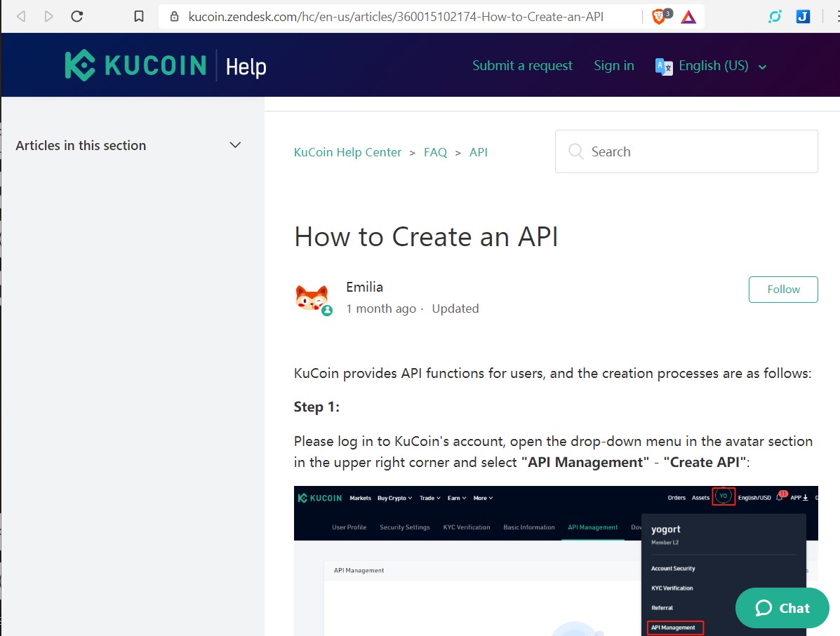The height and width of the screenshot is (636, 840).
Task: Click the search magnifier icon
Action: (576, 151)
